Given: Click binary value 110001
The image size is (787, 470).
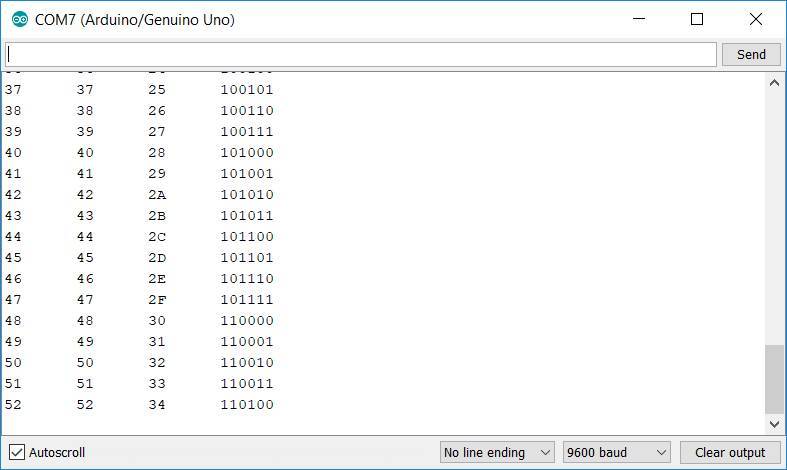Looking at the screenshot, I should [247, 341].
